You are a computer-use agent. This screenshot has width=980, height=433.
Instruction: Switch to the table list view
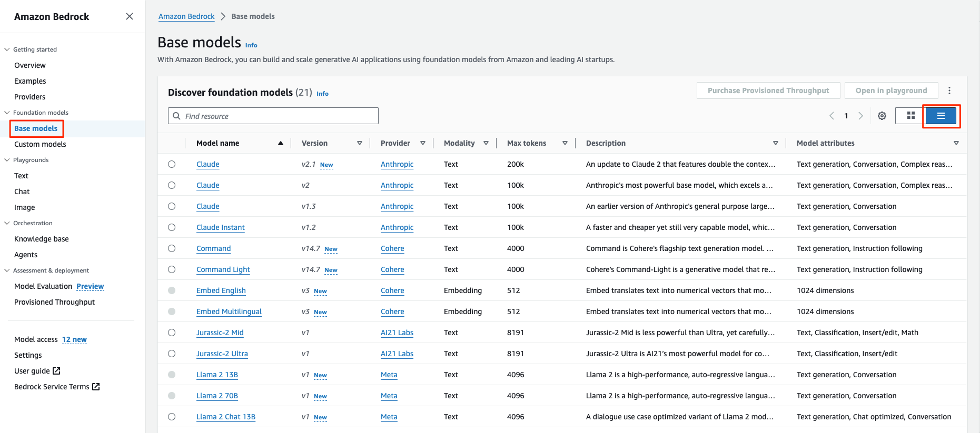[941, 116]
